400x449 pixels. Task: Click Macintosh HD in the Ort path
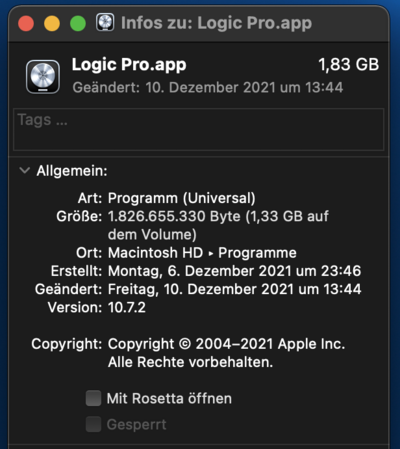(155, 253)
